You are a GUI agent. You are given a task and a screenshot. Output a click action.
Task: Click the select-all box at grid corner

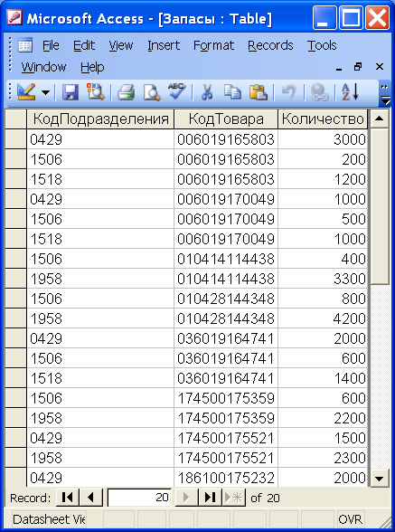(16, 119)
